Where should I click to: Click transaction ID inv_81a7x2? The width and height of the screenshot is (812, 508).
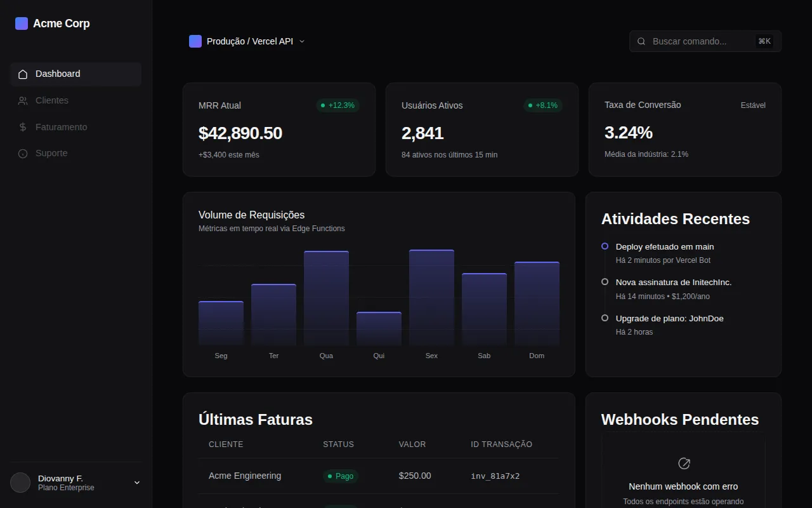click(495, 476)
